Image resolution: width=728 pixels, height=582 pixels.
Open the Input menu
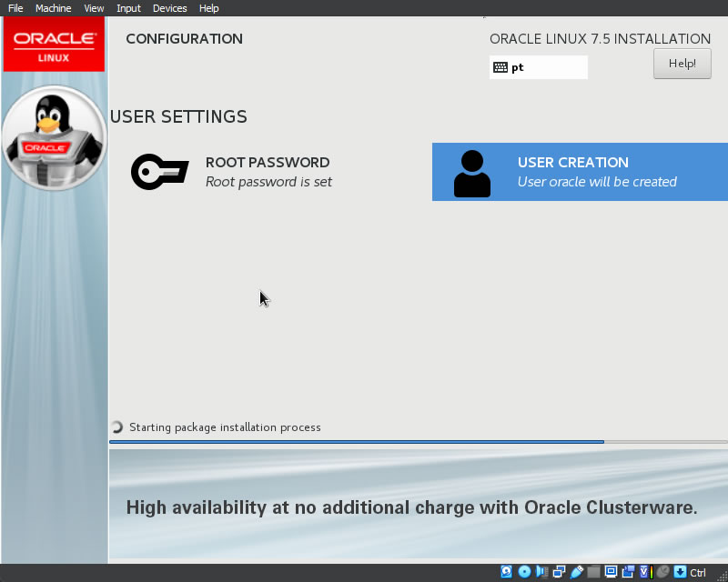(128, 8)
